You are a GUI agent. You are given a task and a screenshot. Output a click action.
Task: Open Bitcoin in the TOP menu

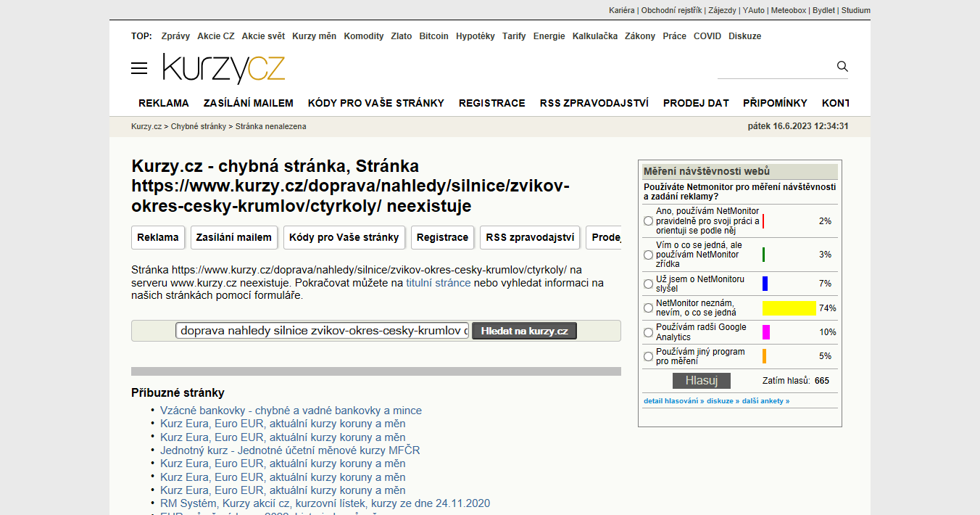pyautogui.click(x=434, y=36)
